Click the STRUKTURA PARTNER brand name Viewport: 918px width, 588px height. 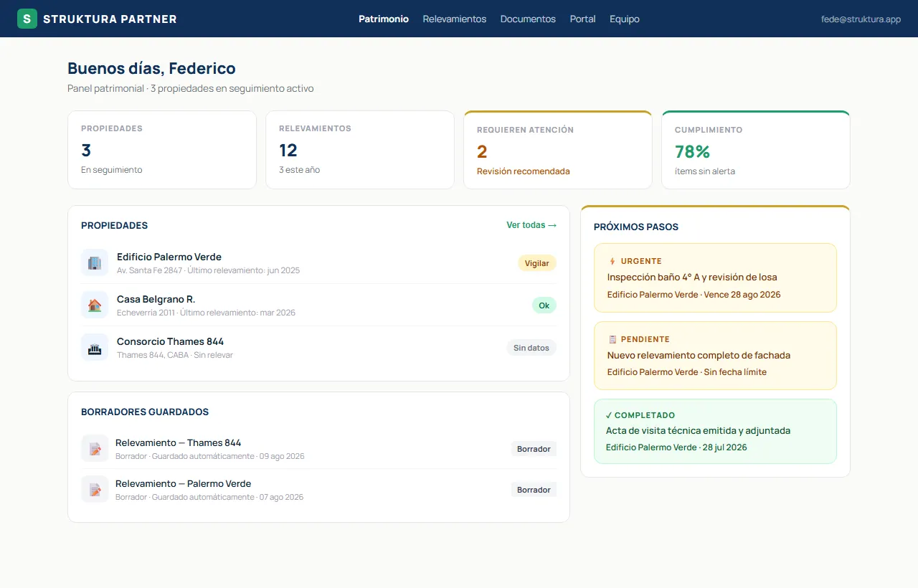click(x=110, y=19)
